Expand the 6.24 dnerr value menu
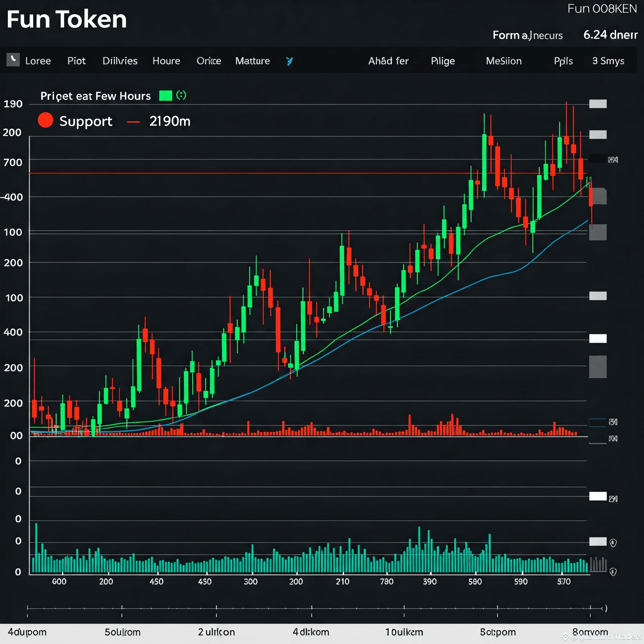The height and width of the screenshot is (644, 644). click(x=610, y=35)
